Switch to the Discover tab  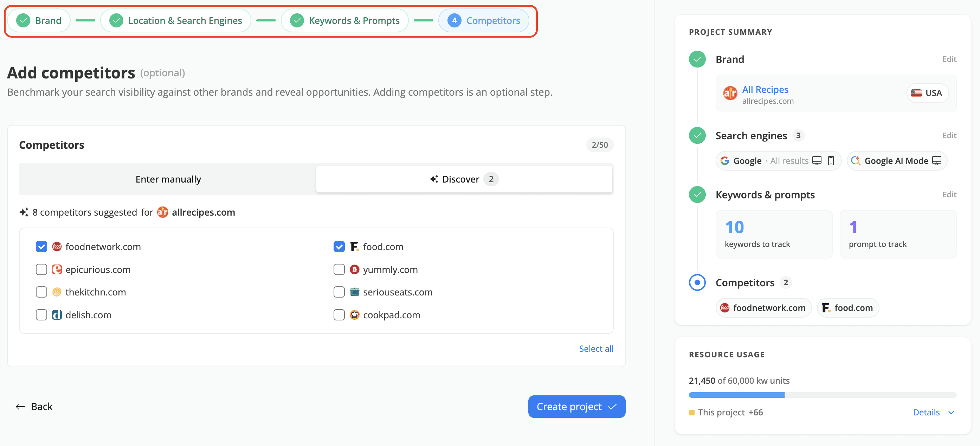coord(464,179)
